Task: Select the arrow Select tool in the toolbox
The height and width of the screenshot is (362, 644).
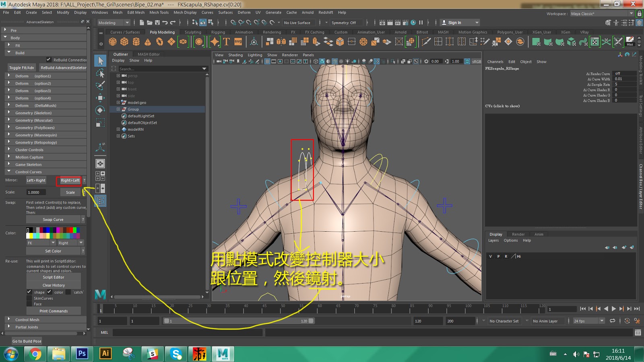Action: click(x=100, y=61)
